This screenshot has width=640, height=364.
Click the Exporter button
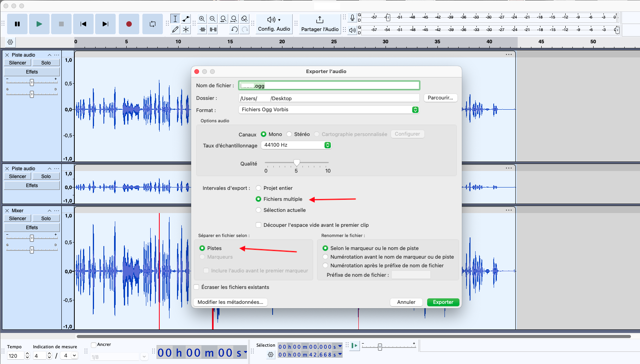[x=443, y=302]
